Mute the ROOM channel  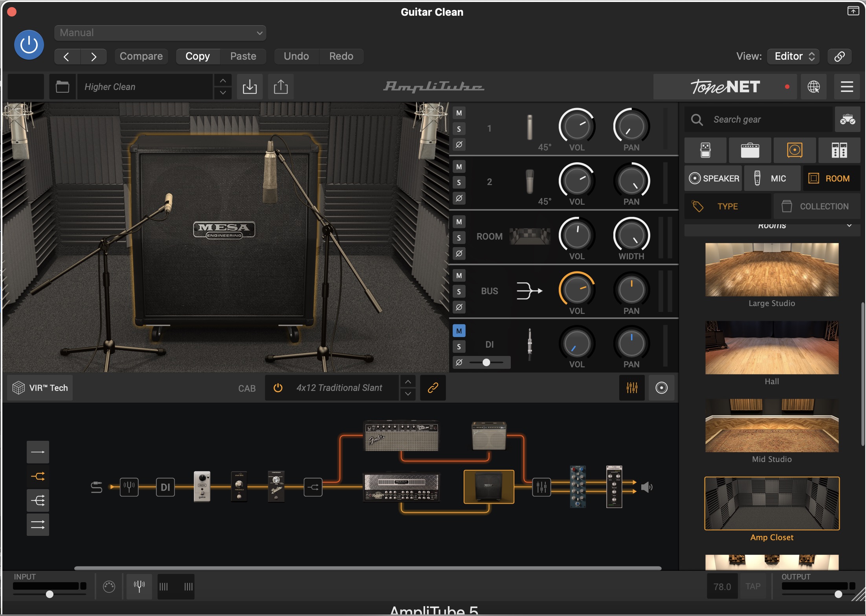coord(459,222)
